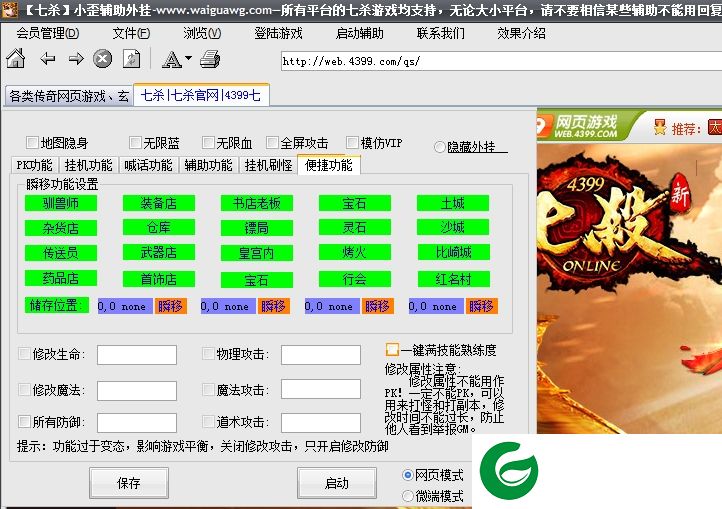
Task: Teleport to 药品店
Action: (x=61, y=278)
